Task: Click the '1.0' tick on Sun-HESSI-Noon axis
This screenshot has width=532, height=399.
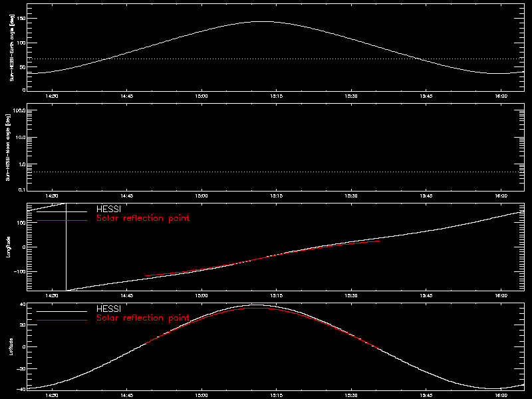Action: pyautogui.click(x=22, y=164)
